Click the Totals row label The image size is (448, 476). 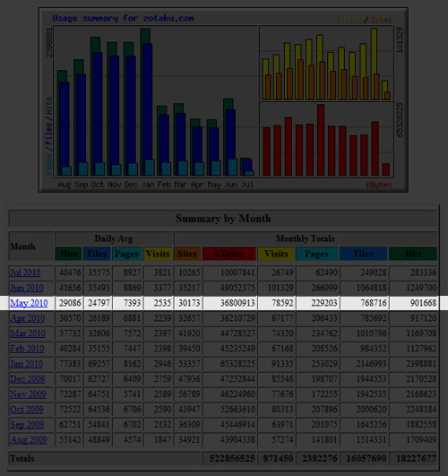22,458
